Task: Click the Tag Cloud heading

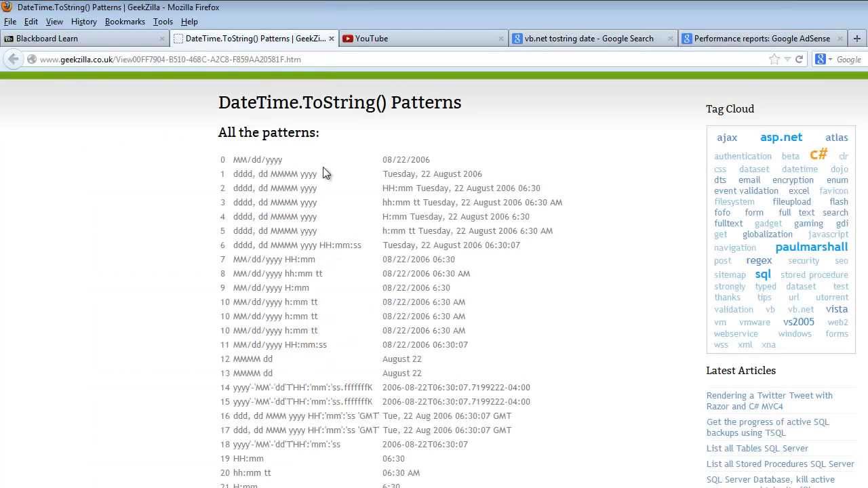Action: click(x=730, y=108)
